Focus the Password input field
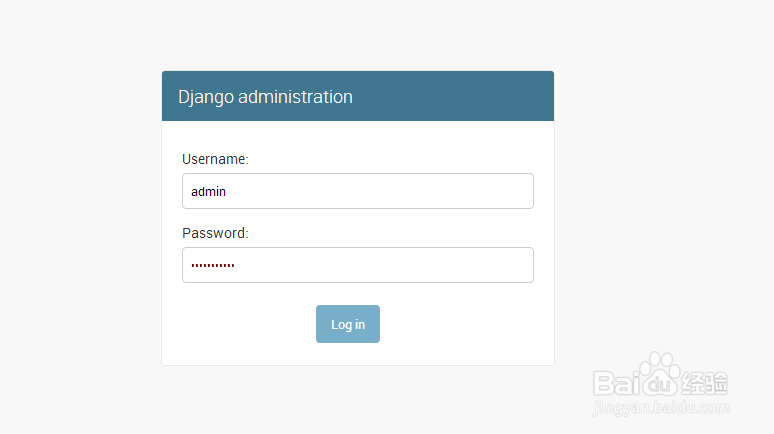Screen dimensions: 774x434 pyautogui.click(x=357, y=265)
